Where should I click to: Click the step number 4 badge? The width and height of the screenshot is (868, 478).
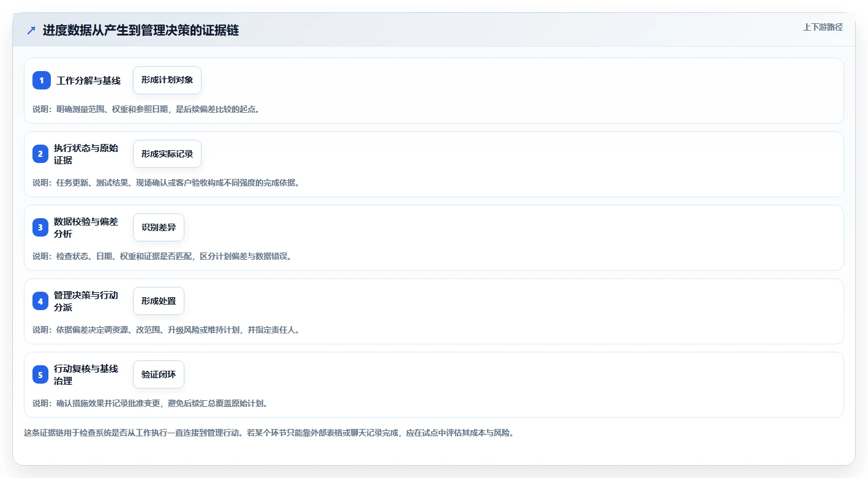point(42,301)
